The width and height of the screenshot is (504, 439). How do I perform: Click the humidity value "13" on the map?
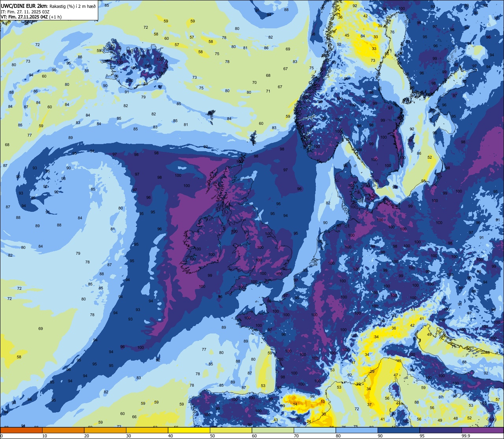tap(322, 402)
